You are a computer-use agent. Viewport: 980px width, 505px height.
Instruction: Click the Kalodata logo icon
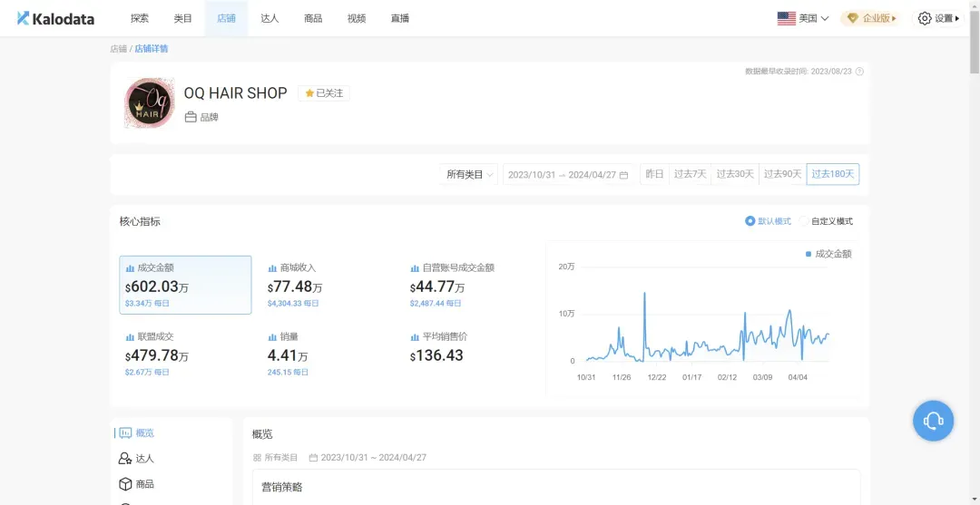pos(24,18)
